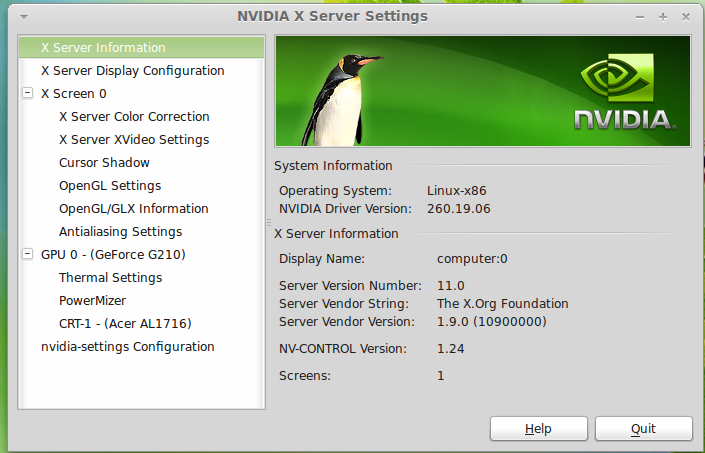Click the pane divider handle

269,222
